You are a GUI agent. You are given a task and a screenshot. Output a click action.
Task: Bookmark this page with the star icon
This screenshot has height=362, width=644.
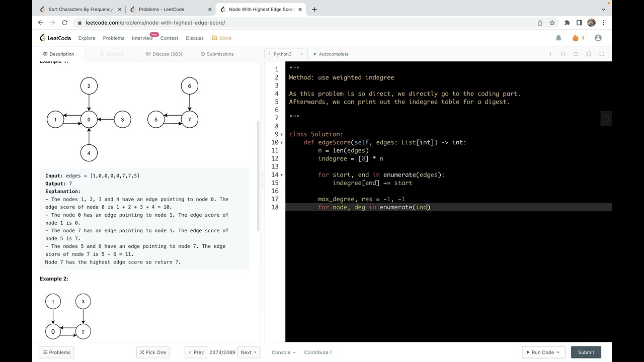coord(552,23)
